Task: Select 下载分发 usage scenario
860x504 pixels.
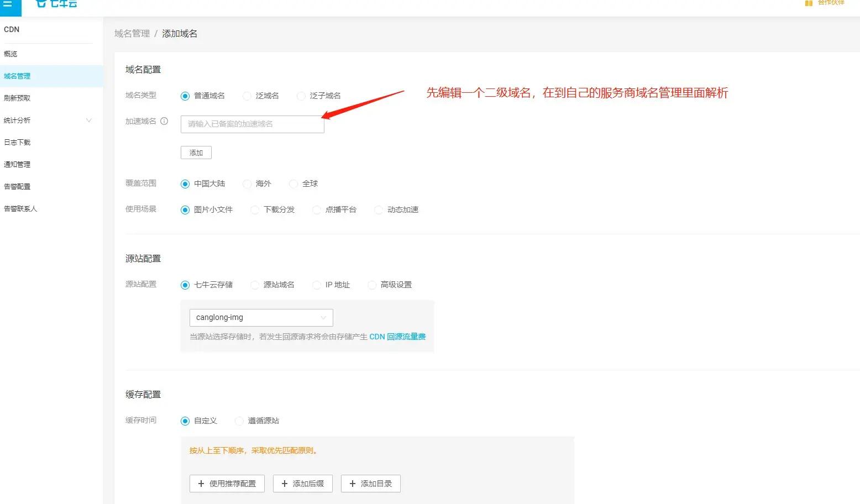Action: click(x=255, y=210)
